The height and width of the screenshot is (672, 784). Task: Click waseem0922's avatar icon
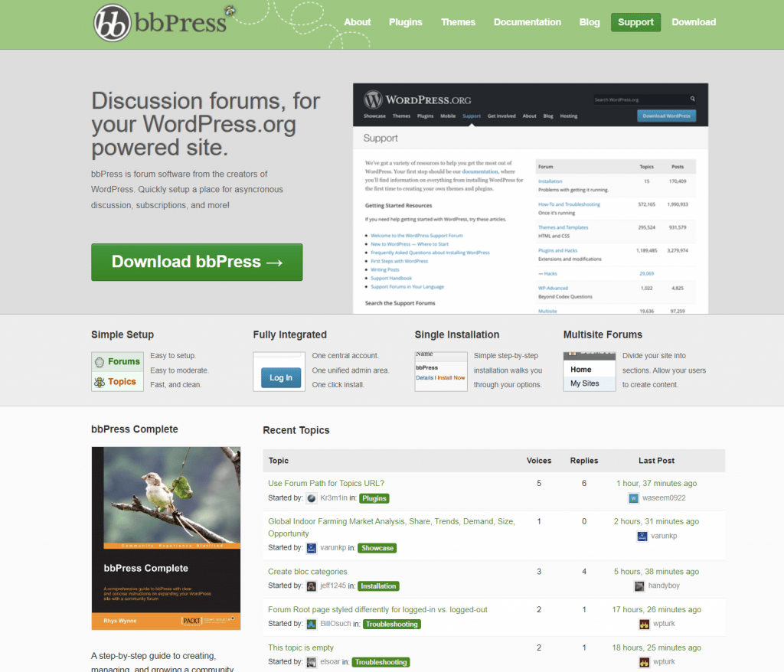(x=633, y=498)
